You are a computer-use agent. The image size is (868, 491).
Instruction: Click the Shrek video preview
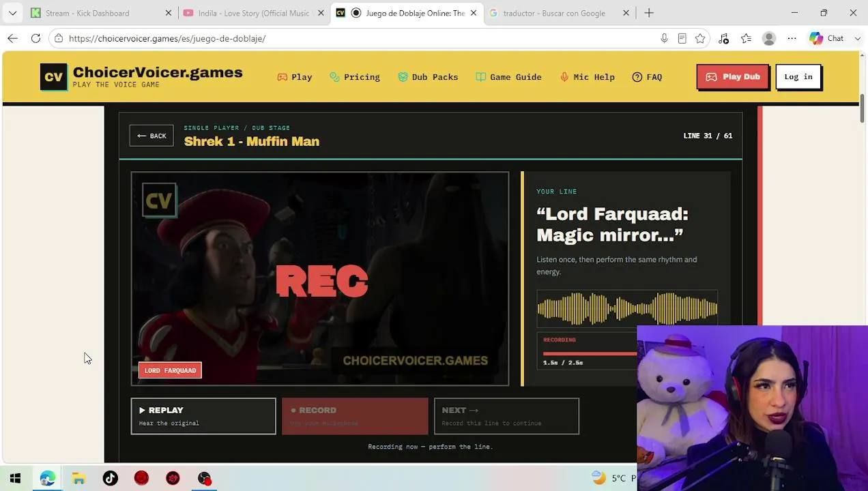click(x=320, y=279)
